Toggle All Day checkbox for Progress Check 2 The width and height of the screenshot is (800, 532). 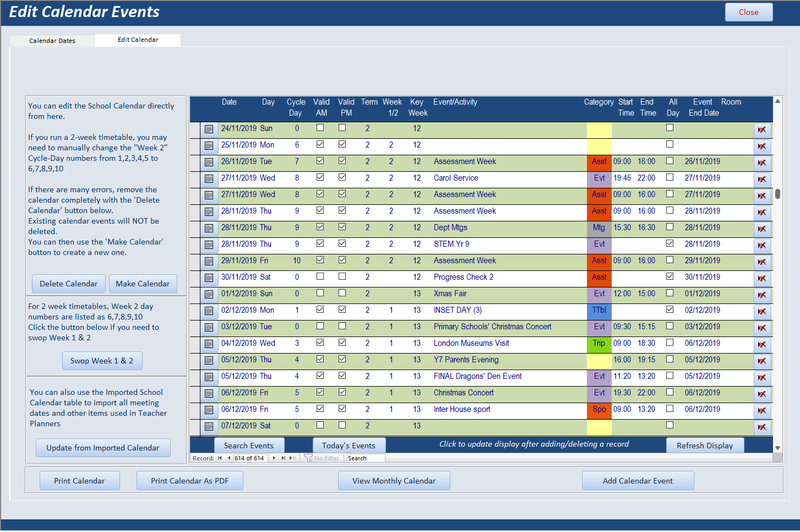(x=670, y=276)
